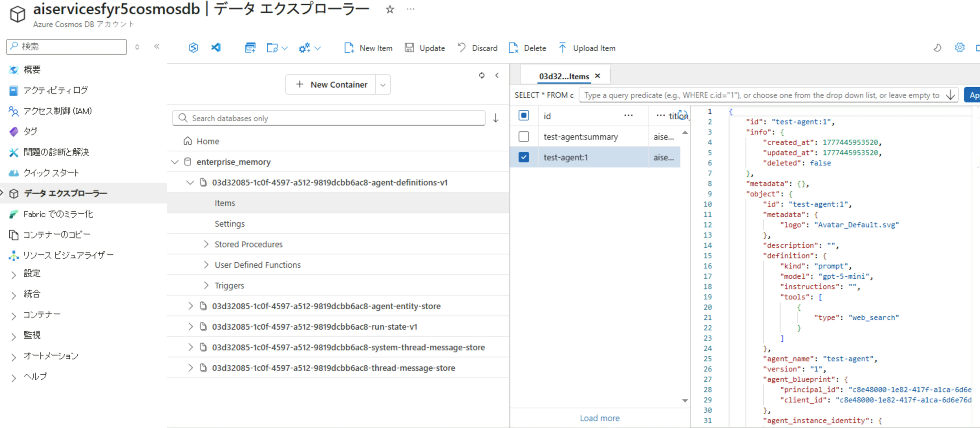Refresh the database tree

(x=482, y=75)
